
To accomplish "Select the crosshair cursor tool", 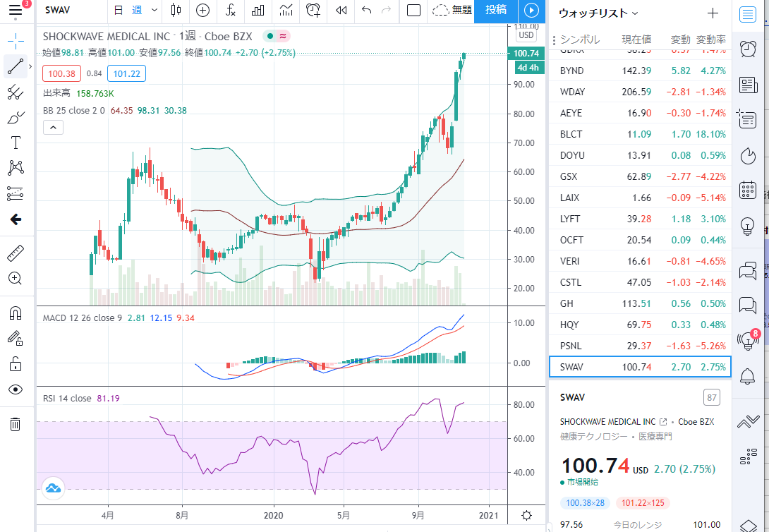I will point(16,41).
